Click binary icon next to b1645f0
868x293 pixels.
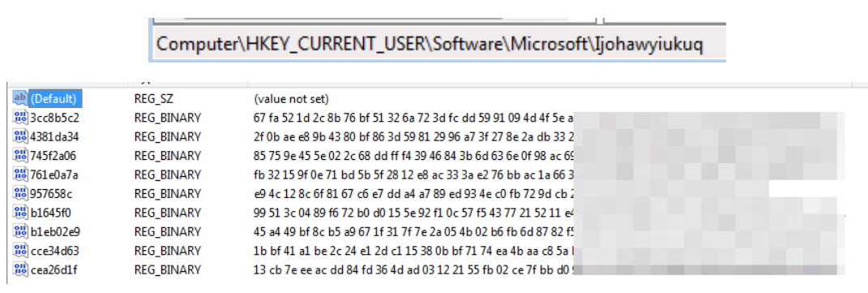click(20, 213)
